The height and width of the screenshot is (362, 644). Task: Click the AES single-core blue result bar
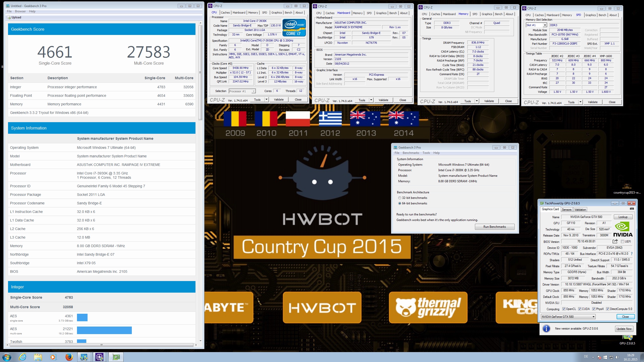tap(82, 318)
